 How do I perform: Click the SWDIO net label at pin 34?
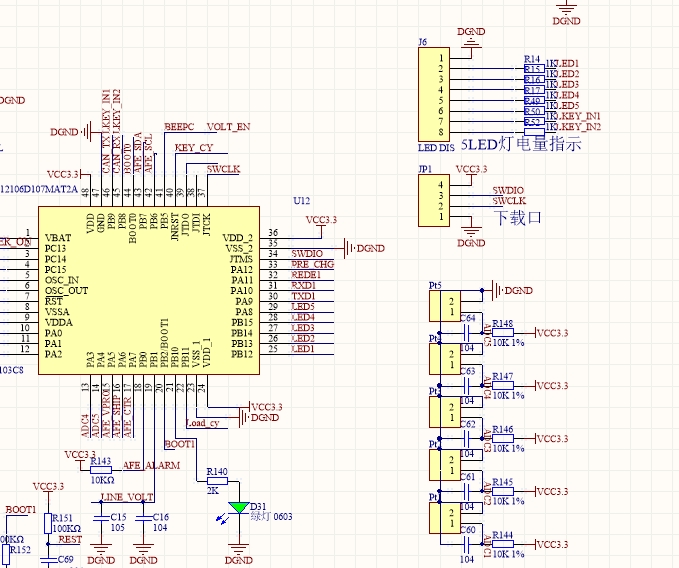tap(307, 253)
